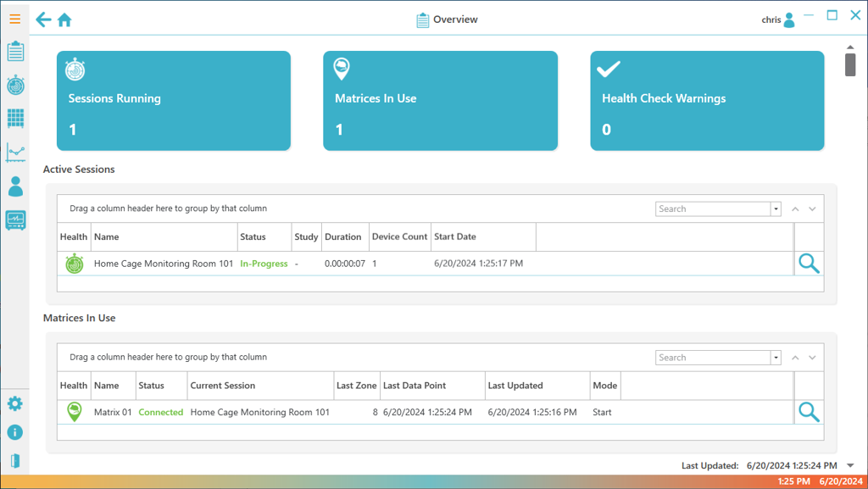Open the monitor health icon in the sidebar
This screenshot has width=868, height=489.
coord(15,220)
